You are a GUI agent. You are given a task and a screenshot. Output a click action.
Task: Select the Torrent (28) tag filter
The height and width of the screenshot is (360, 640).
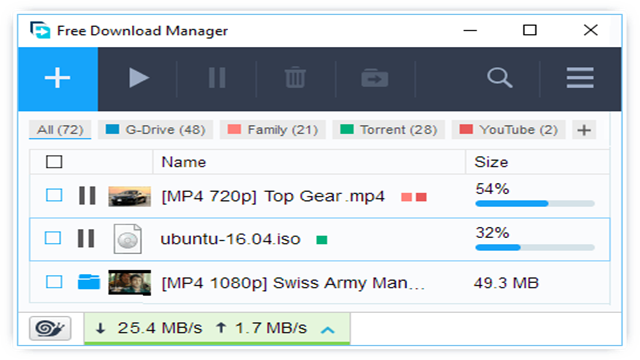[x=389, y=130]
